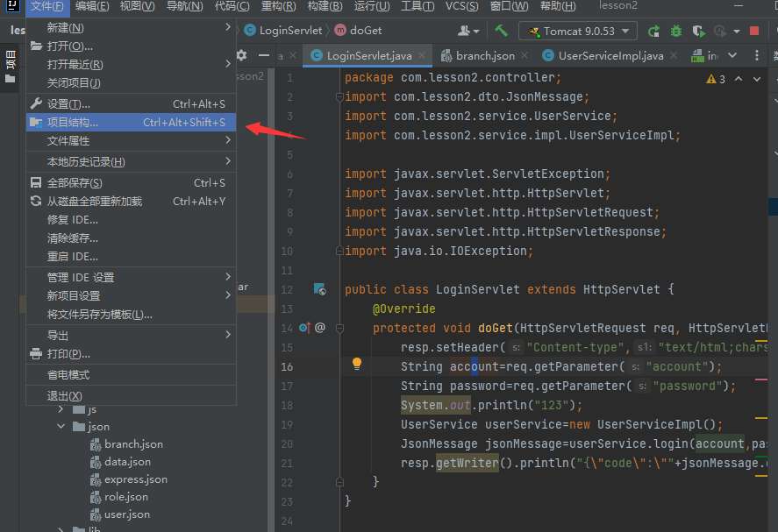
Task: Click the red error stripe mark at line 17
Action: pos(761,379)
